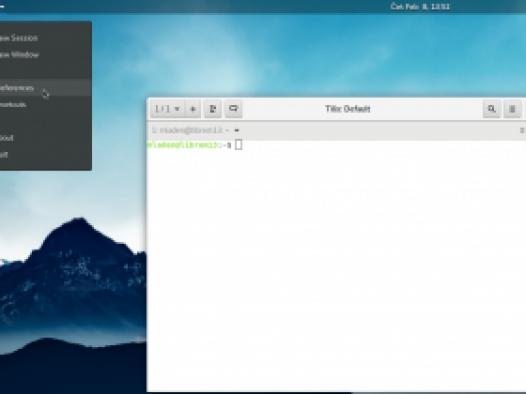Click the add new session plus button
Image resolution: width=526 pixels, height=394 pixels.
point(193,109)
